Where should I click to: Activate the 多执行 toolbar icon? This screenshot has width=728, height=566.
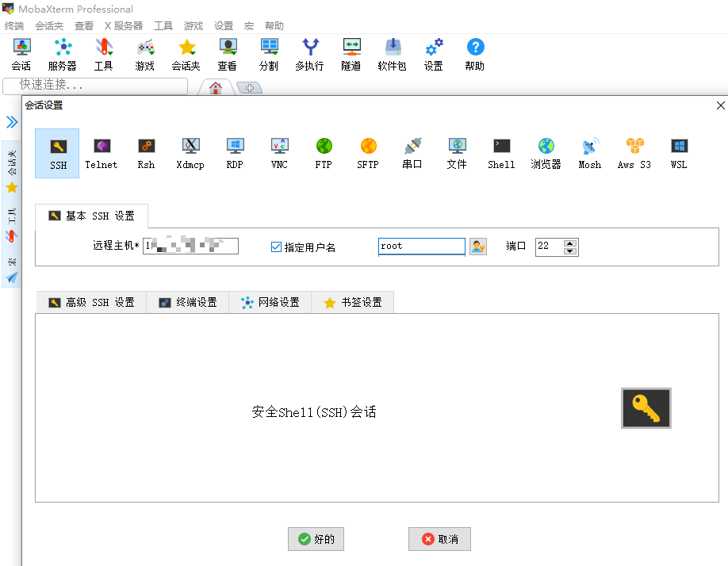[x=310, y=55]
